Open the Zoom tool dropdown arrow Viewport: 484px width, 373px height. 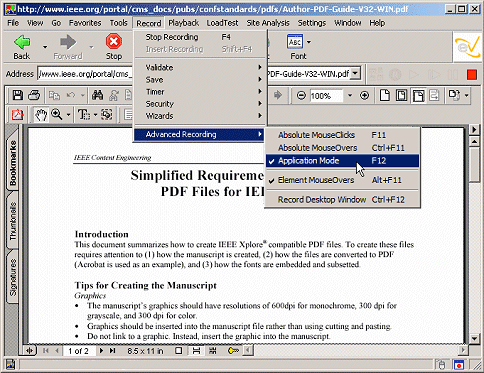click(x=68, y=115)
